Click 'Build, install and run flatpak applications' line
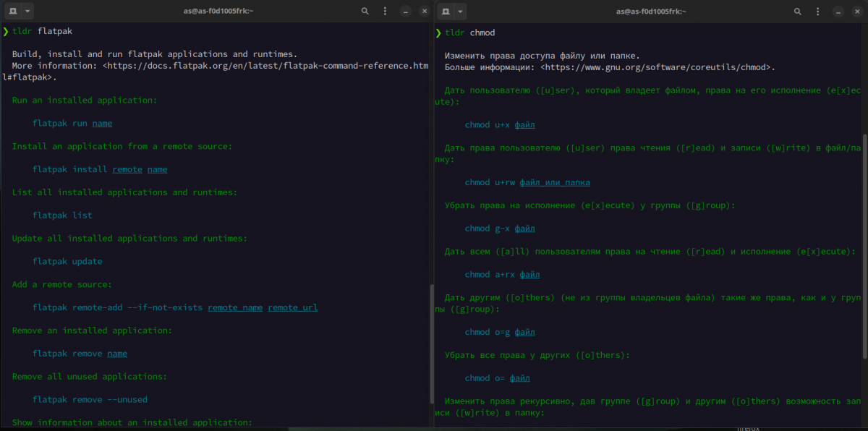The width and height of the screenshot is (868, 431). [x=155, y=54]
